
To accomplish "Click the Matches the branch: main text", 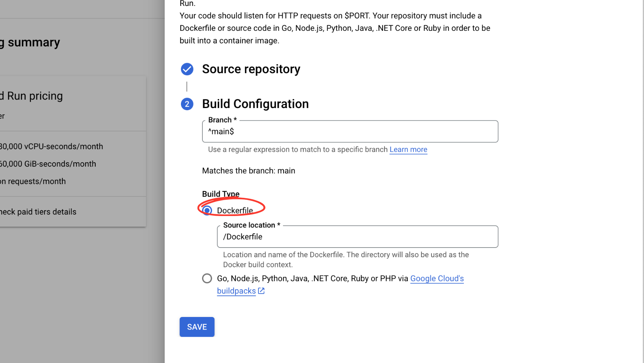I will (248, 171).
